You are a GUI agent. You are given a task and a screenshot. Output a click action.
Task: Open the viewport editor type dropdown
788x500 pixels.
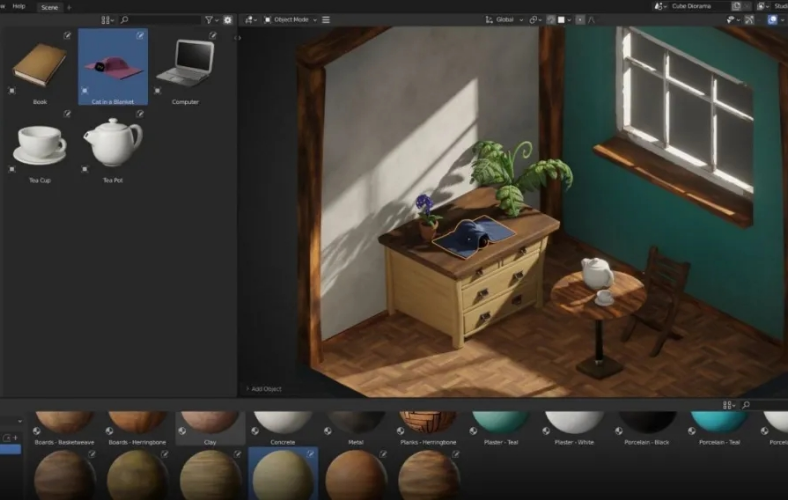click(251, 20)
